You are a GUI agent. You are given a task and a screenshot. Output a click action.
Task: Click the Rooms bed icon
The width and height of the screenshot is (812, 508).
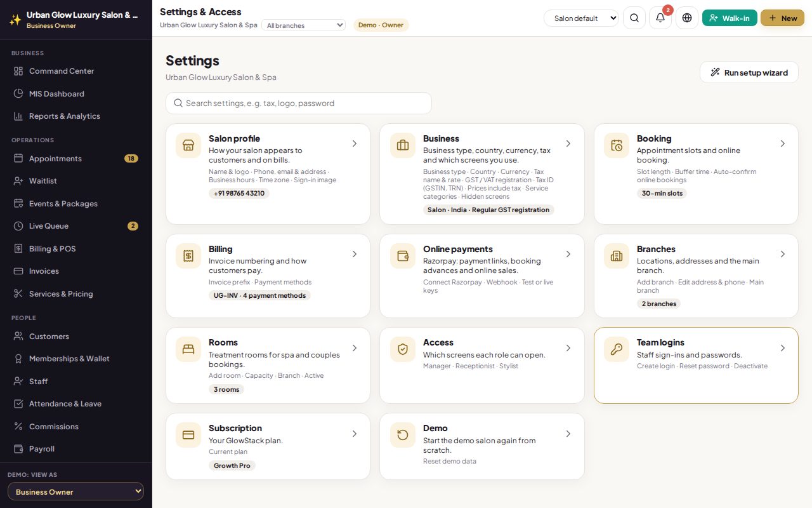pos(188,349)
